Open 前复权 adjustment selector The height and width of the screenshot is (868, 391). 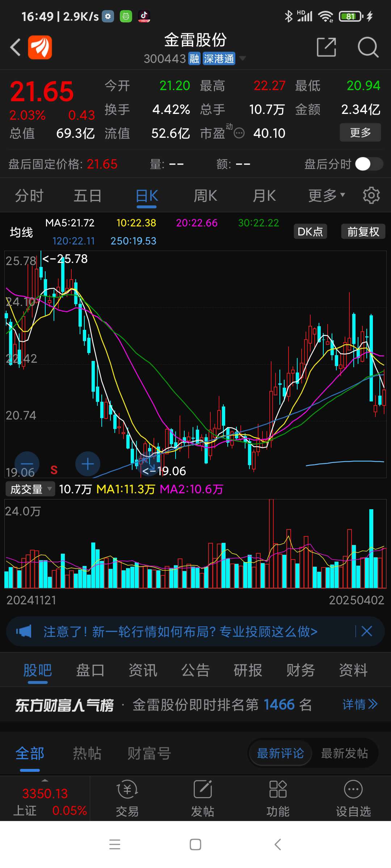pos(363,231)
